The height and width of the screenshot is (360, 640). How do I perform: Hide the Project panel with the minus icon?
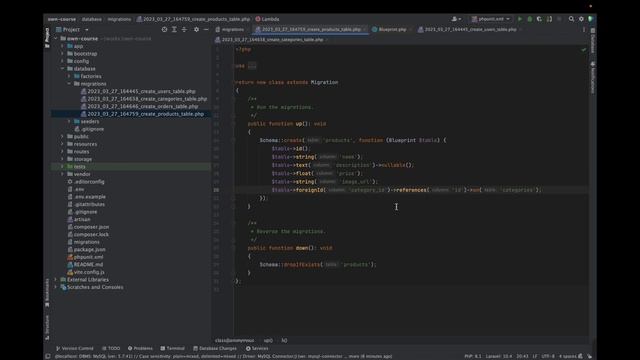(x=206, y=29)
